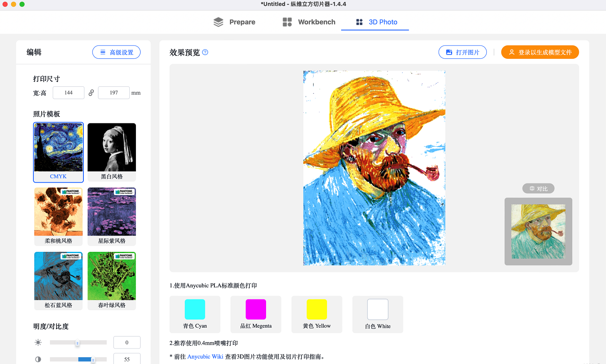Follow the Anycubic Wiki link

(x=205, y=356)
